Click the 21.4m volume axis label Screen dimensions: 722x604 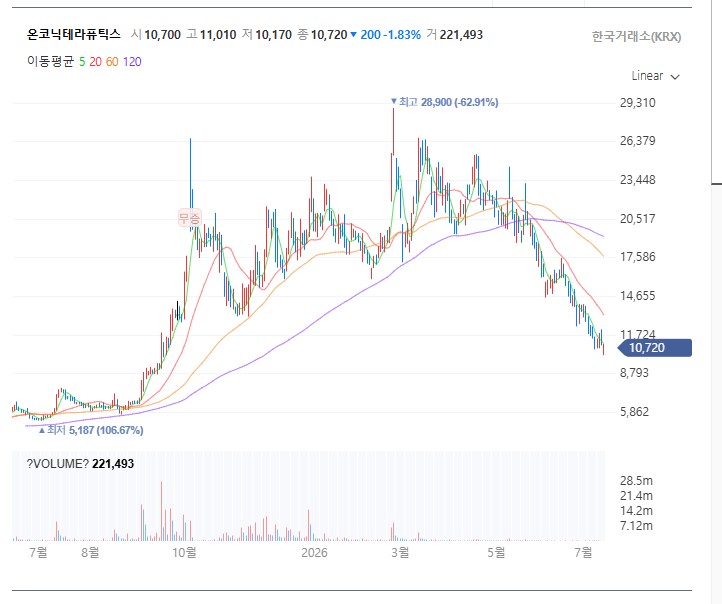point(636,496)
